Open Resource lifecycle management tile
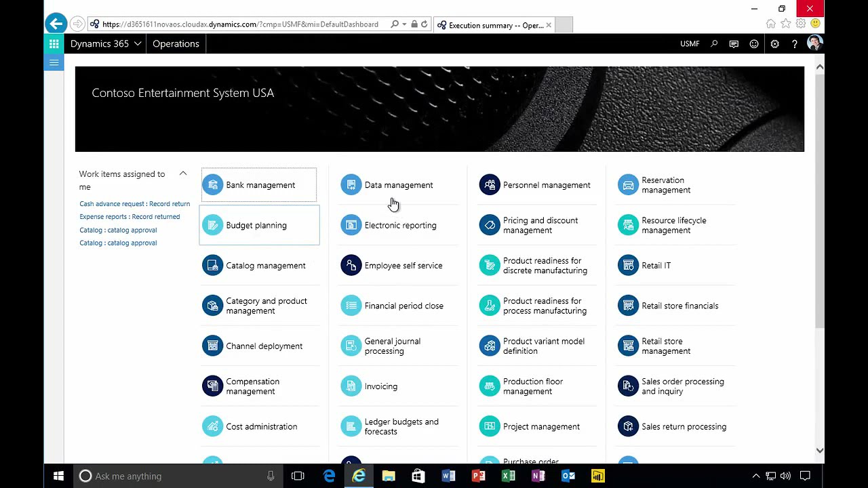Viewport: 868px width, 488px height. [x=675, y=225]
